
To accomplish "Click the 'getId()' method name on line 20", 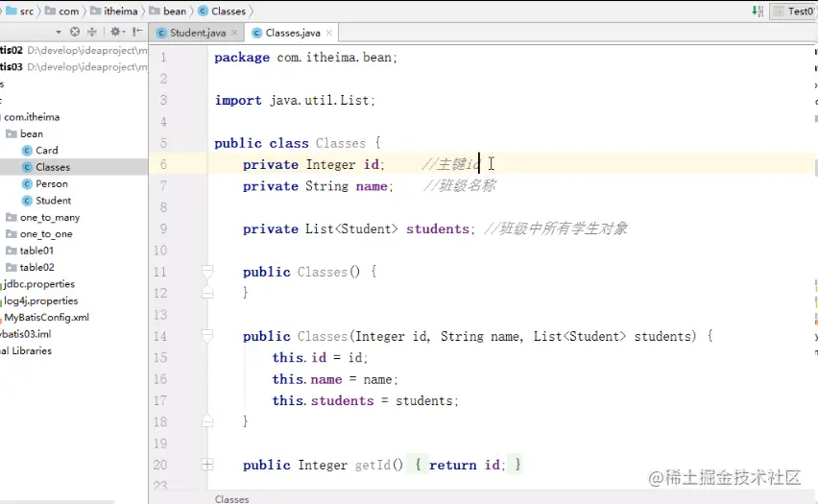I will point(379,465).
